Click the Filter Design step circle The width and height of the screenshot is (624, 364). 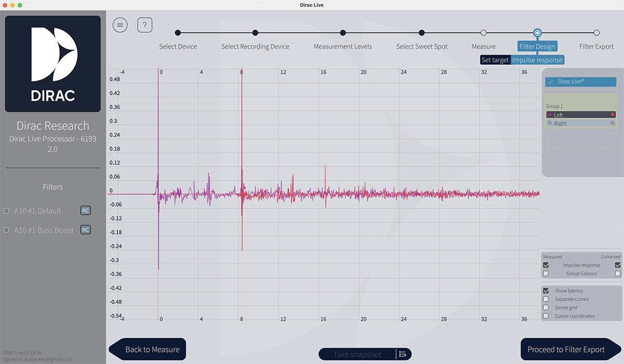pyautogui.click(x=537, y=33)
